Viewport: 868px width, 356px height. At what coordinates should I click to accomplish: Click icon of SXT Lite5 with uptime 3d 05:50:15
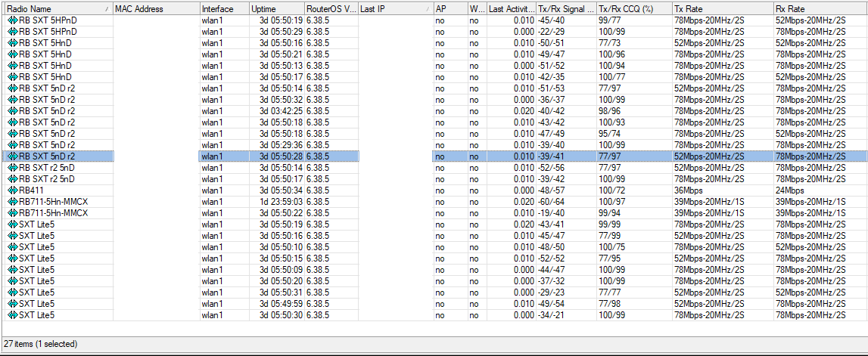tap(14, 258)
